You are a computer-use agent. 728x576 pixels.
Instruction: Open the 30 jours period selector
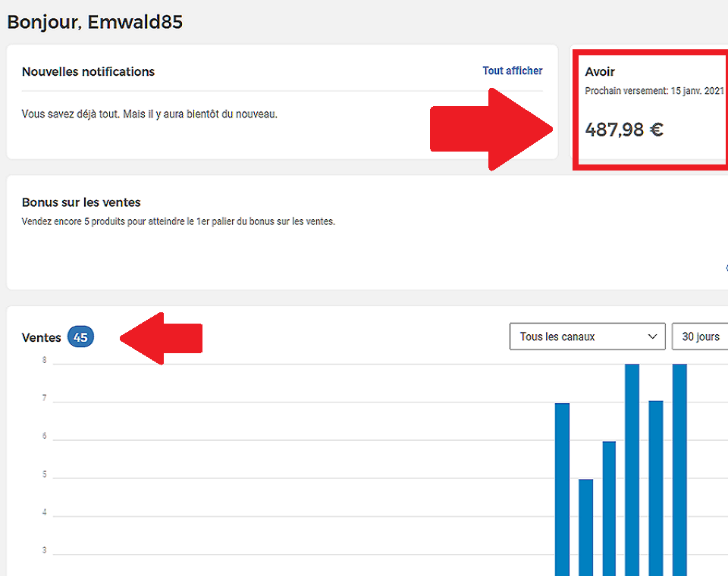pyautogui.click(x=700, y=337)
